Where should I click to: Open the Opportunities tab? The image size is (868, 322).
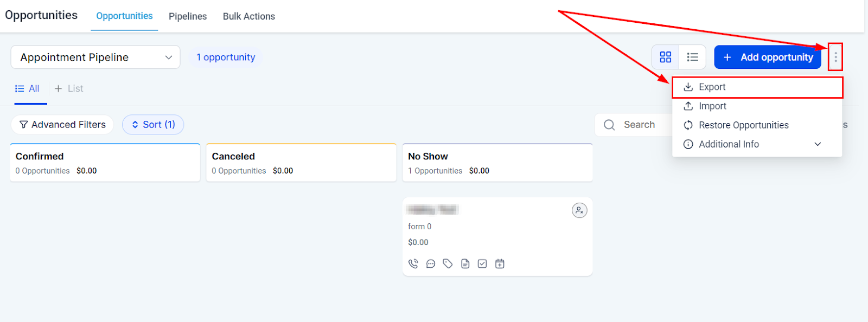point(124,16)
